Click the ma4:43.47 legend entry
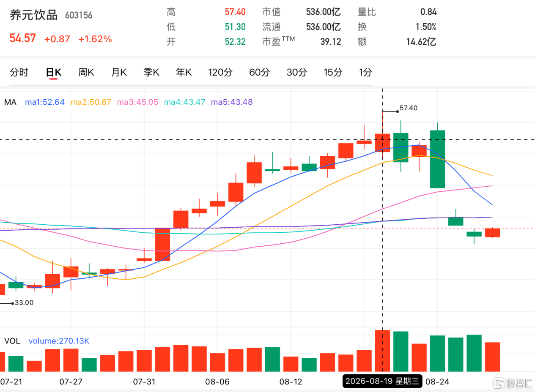535x392 pixels. pyautogui.click(x=185, y=102)
